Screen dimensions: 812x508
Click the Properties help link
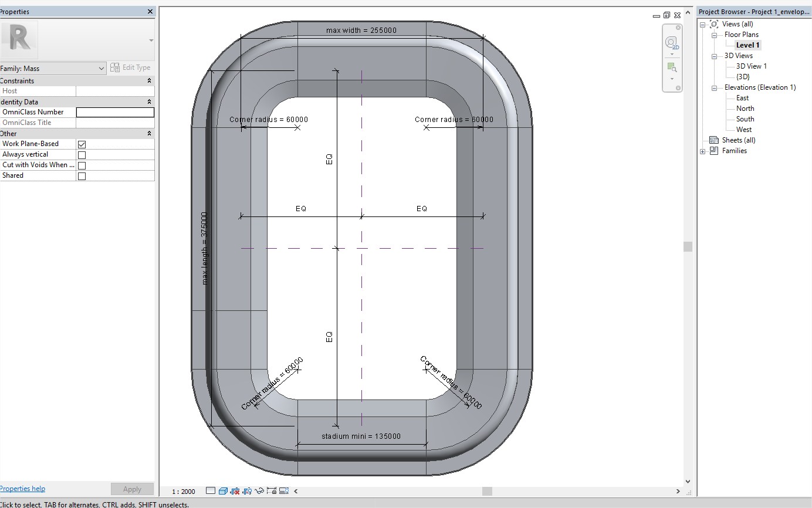coord(22,489)
